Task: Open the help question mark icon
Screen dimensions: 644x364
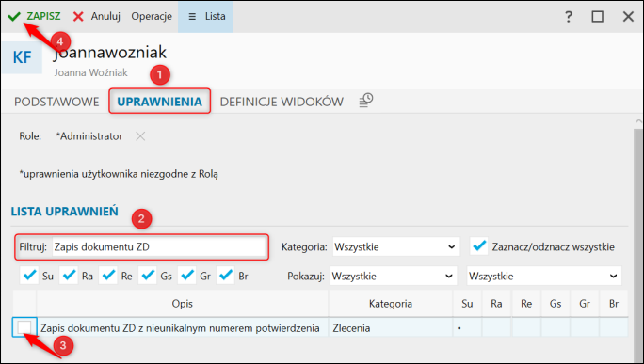Action: pos(569,16)
